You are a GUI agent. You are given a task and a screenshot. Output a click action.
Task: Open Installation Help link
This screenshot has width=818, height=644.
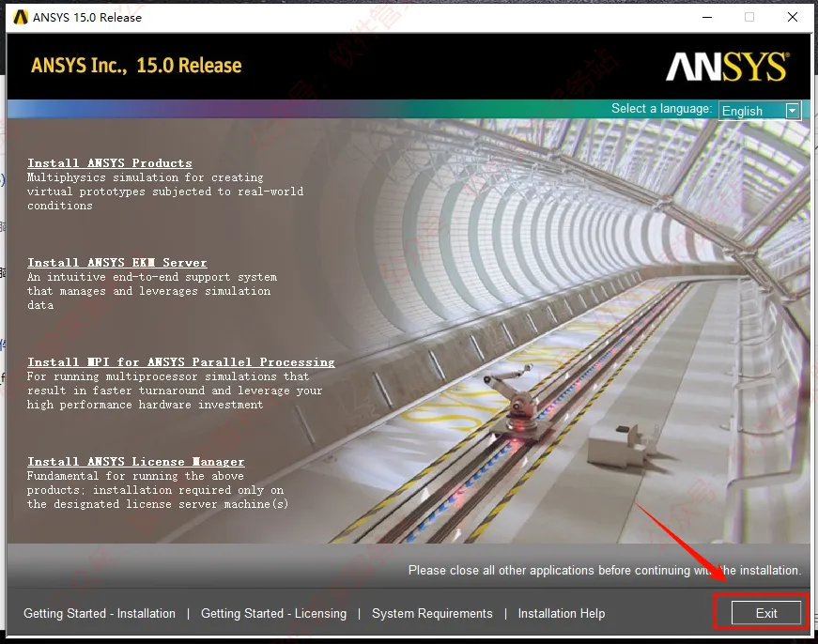(562, 613)
